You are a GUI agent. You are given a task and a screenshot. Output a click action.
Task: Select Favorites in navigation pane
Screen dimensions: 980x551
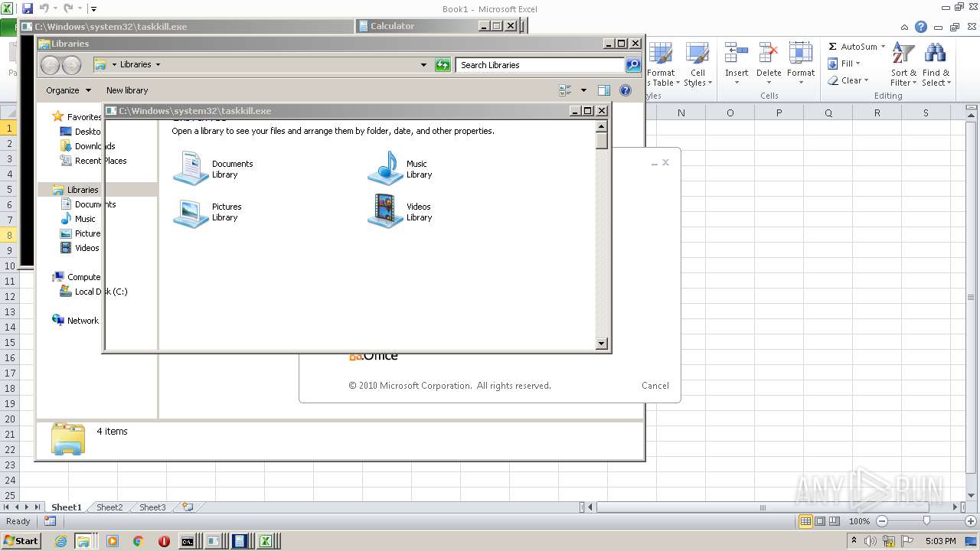pos(84,117)
